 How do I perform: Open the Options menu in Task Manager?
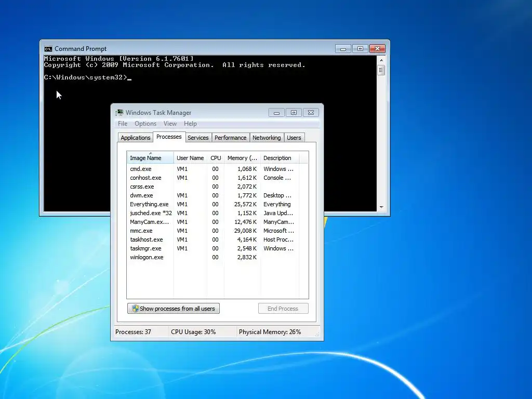(x=145, y=124)
